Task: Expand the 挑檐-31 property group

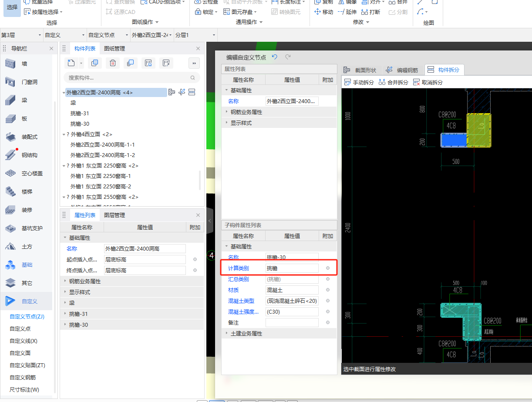Action: (x=65, y=314)
